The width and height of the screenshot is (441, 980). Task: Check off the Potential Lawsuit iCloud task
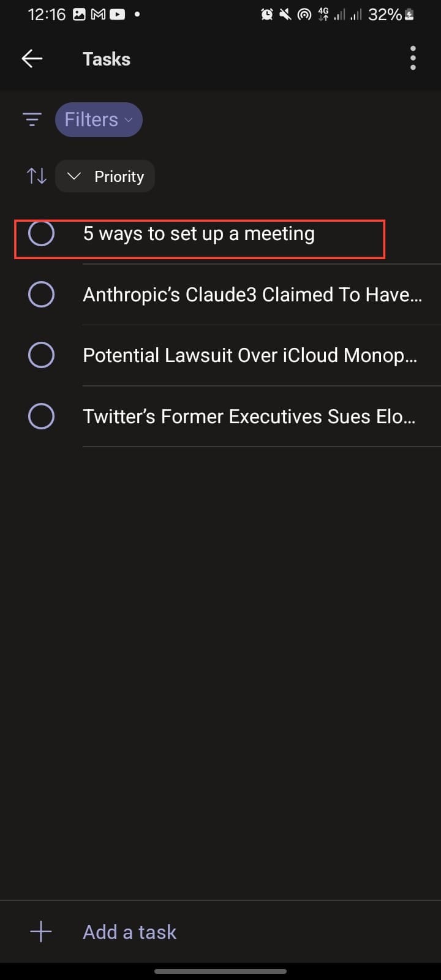(41, 355)
